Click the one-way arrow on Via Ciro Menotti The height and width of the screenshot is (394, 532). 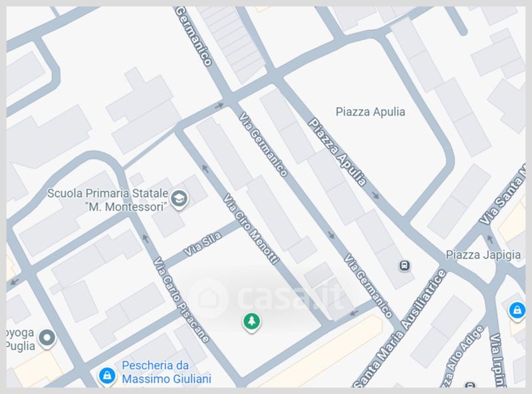(x=205, y=169)
